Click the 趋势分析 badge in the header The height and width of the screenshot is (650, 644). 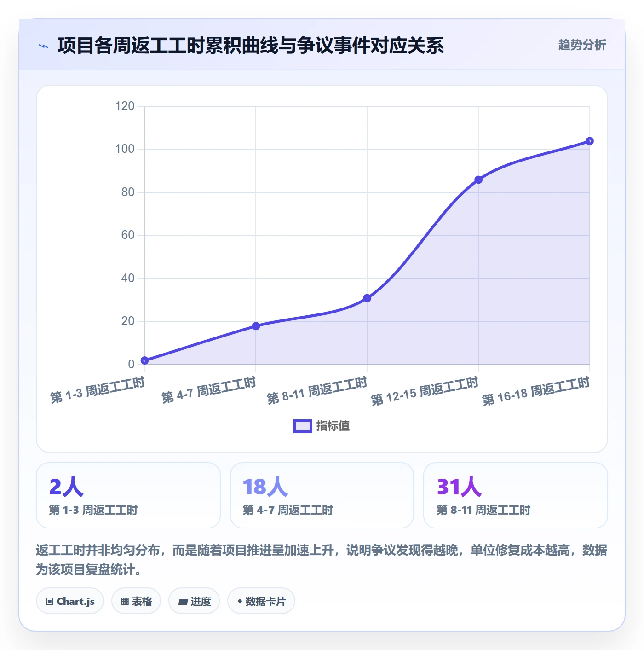[582, 45]
